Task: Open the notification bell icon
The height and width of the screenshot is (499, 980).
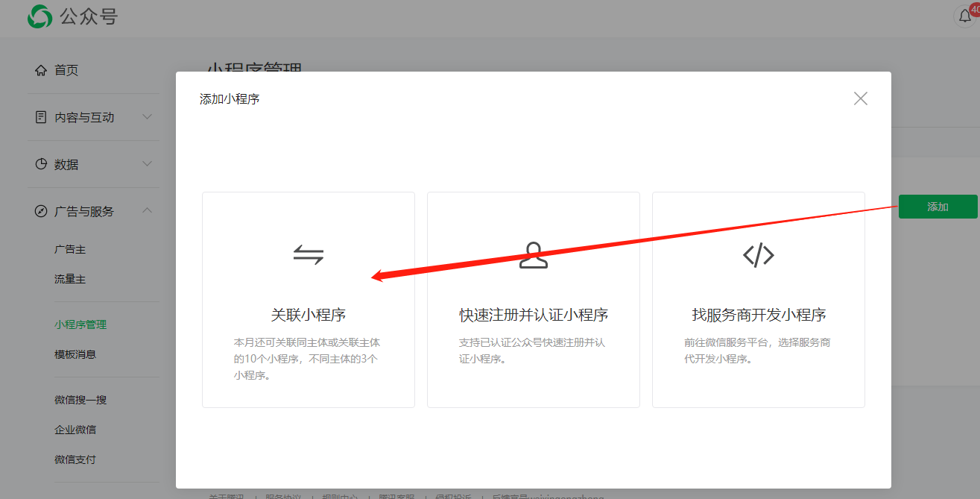Action: click(x=965, y=16)
